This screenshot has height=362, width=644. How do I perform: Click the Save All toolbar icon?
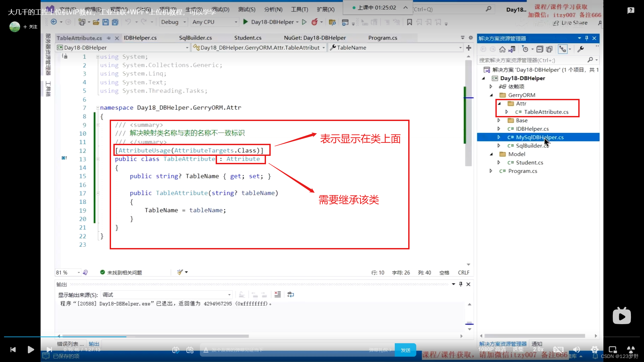pos(115,22)
